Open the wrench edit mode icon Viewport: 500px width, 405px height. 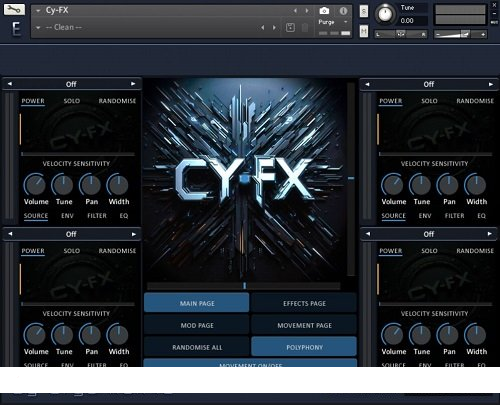(14, 9)
